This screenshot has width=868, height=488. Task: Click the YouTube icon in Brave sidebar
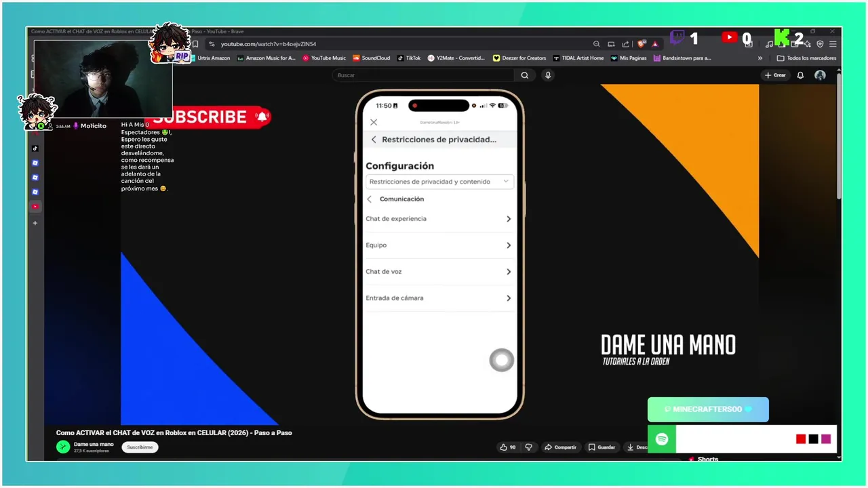pos(35,206)
